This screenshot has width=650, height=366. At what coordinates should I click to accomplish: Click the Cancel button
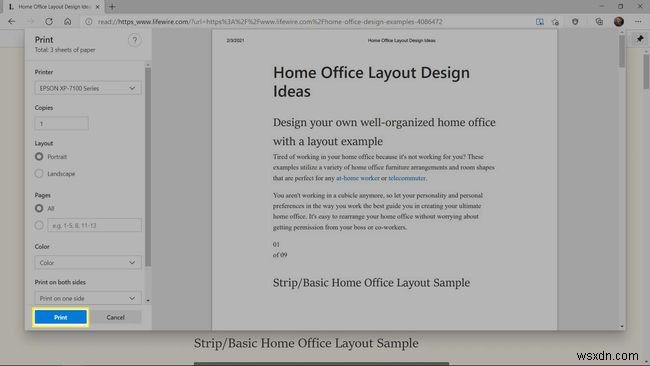point(115,317)
